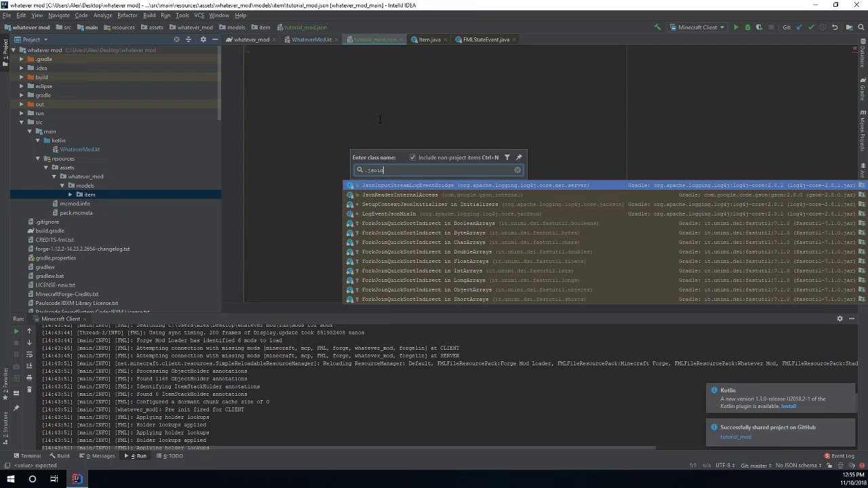
Task: Expand the .gradle folder
Action: point(21,59)
